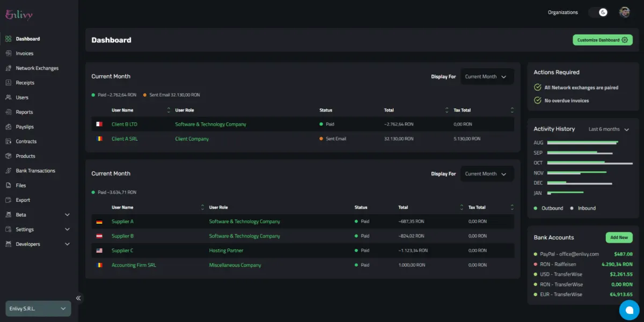Click the Bank Transactions icon in sidebar
The width and height of the screenshot is (644, 322).
pyautogui.click(x=8, y=171)
